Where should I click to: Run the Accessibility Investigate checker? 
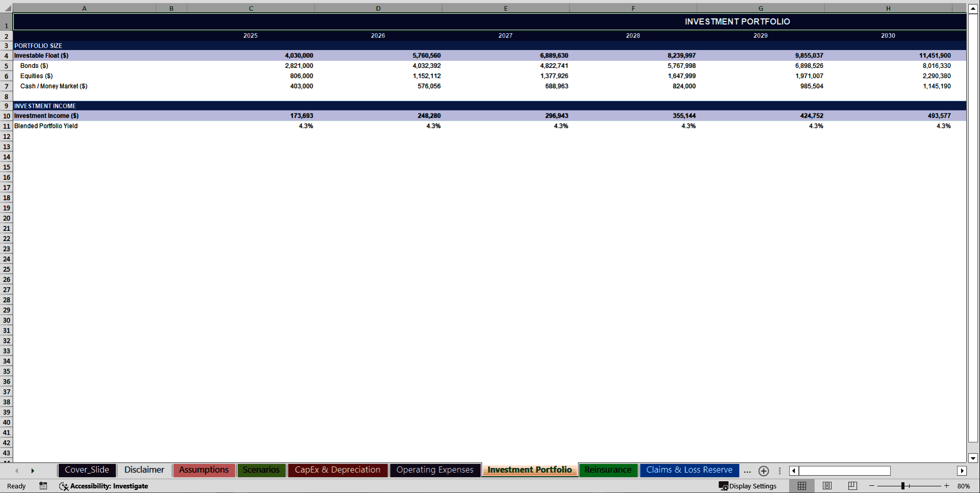tap(104, 486)
